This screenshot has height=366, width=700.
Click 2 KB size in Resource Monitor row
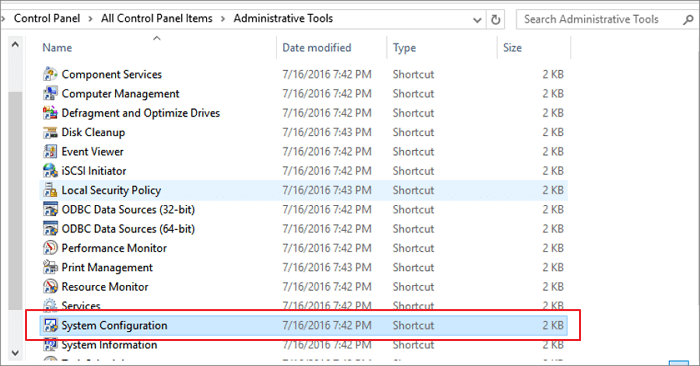(553, 287)
